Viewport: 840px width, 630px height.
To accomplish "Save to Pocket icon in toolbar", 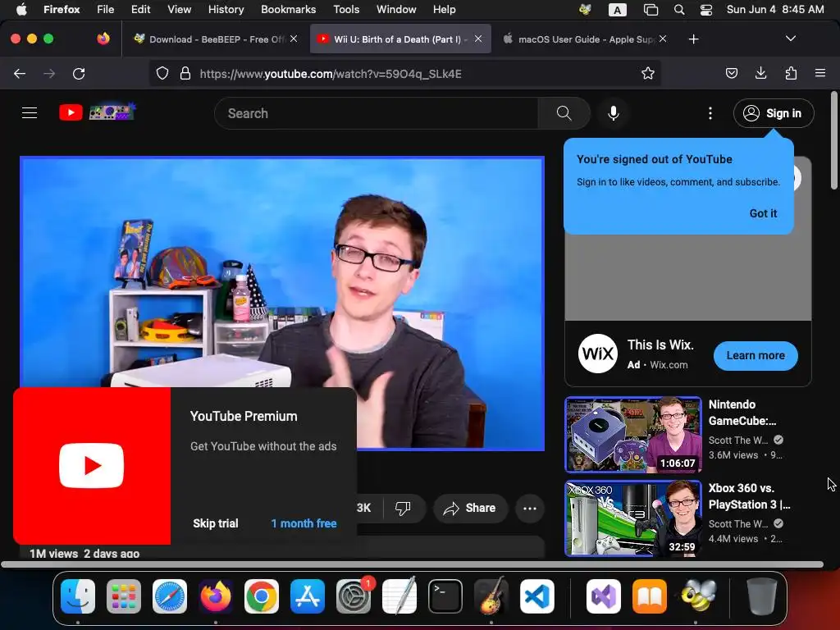I will pos(731,73).
